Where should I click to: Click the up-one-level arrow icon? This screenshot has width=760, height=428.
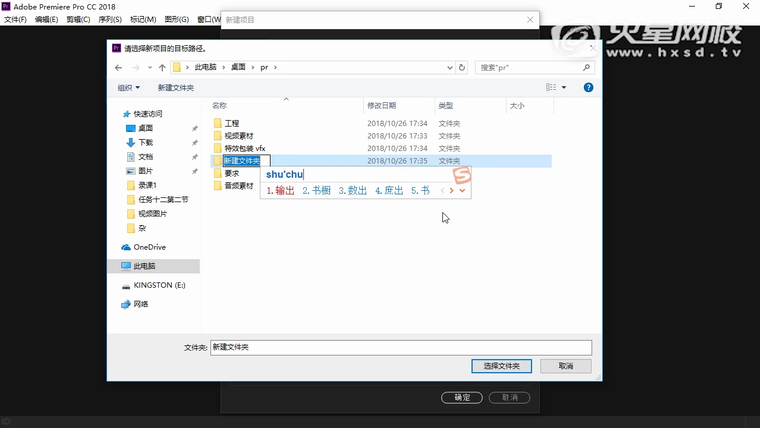[x=162, y=67]
